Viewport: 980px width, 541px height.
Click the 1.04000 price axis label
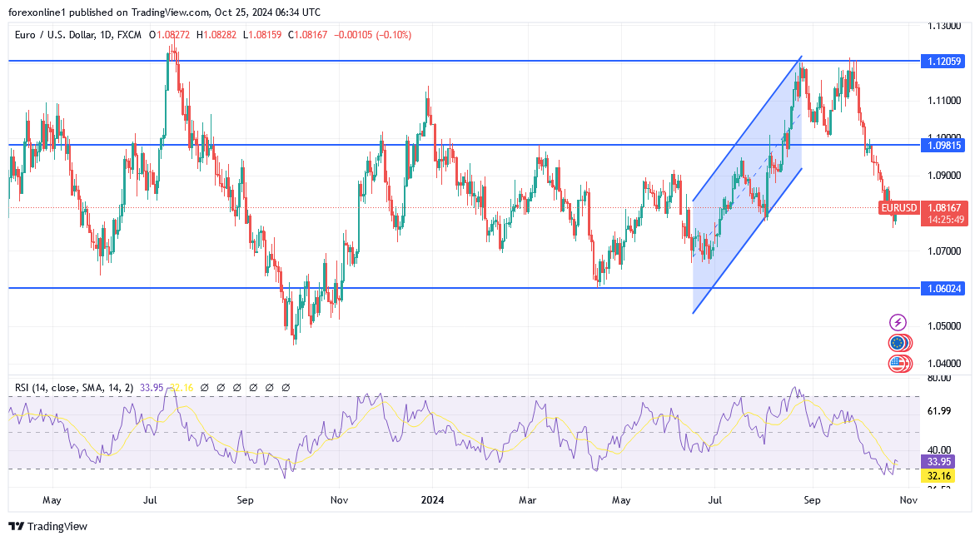943,364
